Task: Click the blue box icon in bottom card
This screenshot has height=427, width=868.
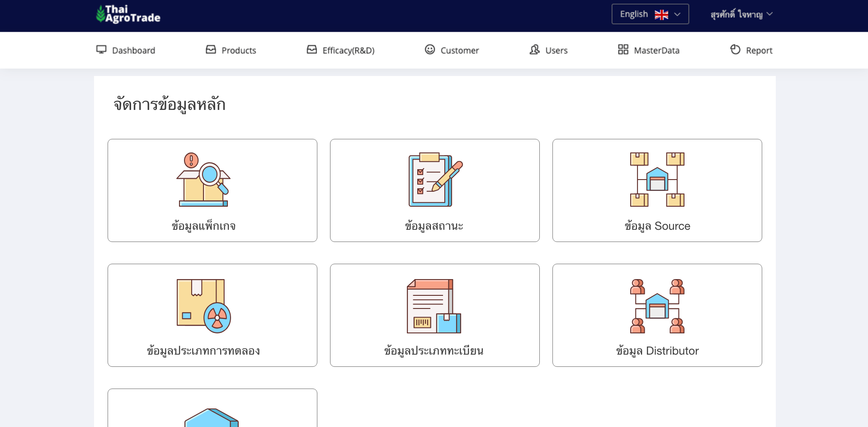Action: (212, 418)
